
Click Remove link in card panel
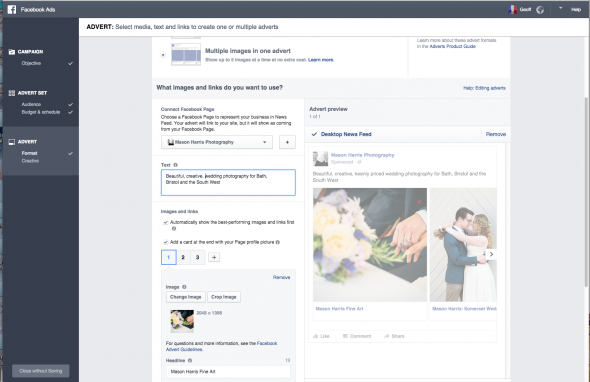(x=281, y=277)
